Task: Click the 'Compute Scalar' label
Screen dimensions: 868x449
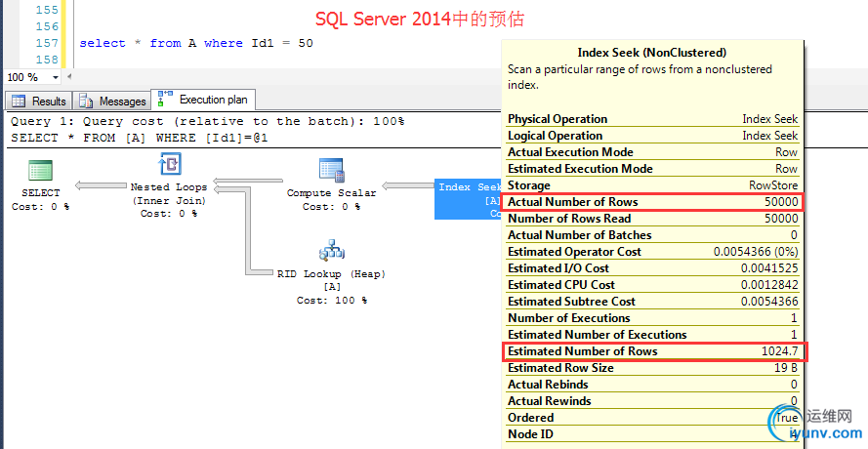Action: point(332,192)
